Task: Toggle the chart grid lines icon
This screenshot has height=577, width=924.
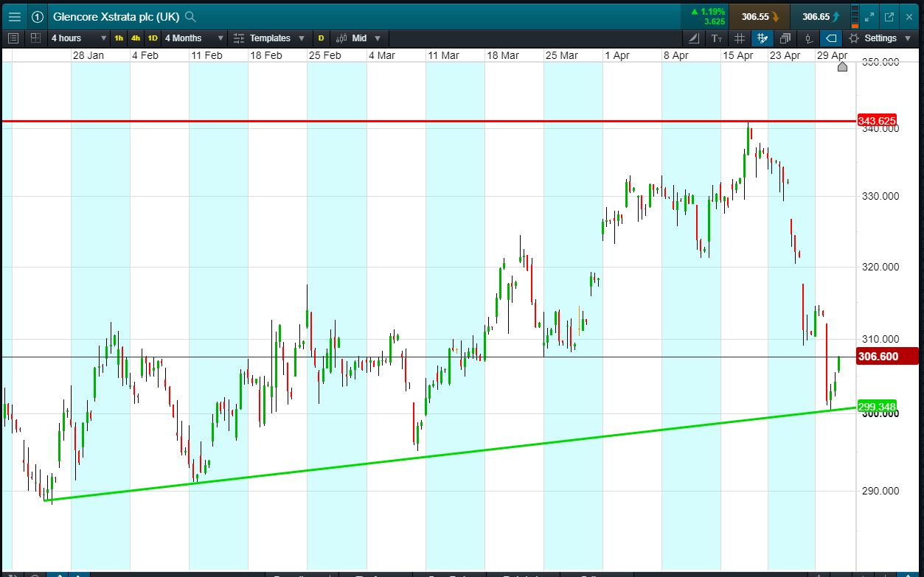Action: pyautogui.click(x=740, y=38)
